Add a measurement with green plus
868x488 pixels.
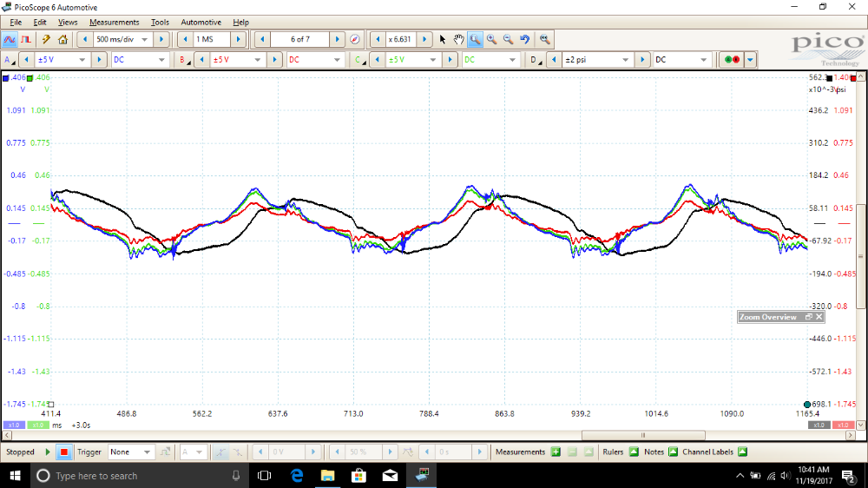(x=556, y=452)
